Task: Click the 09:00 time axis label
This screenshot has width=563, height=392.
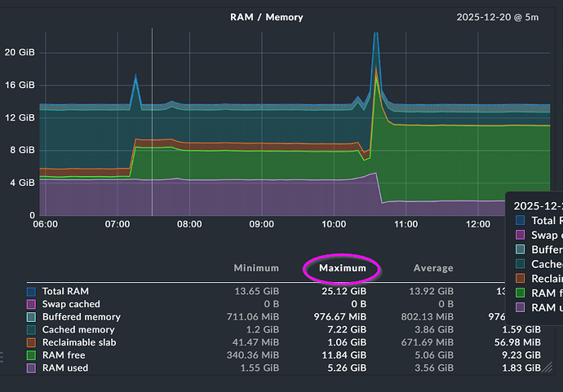Action: (261, 223)
